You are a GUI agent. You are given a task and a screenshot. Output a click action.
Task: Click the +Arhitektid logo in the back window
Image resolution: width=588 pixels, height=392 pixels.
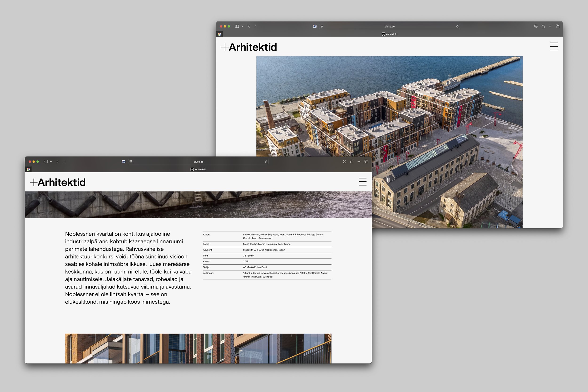[x=249, y=47]
